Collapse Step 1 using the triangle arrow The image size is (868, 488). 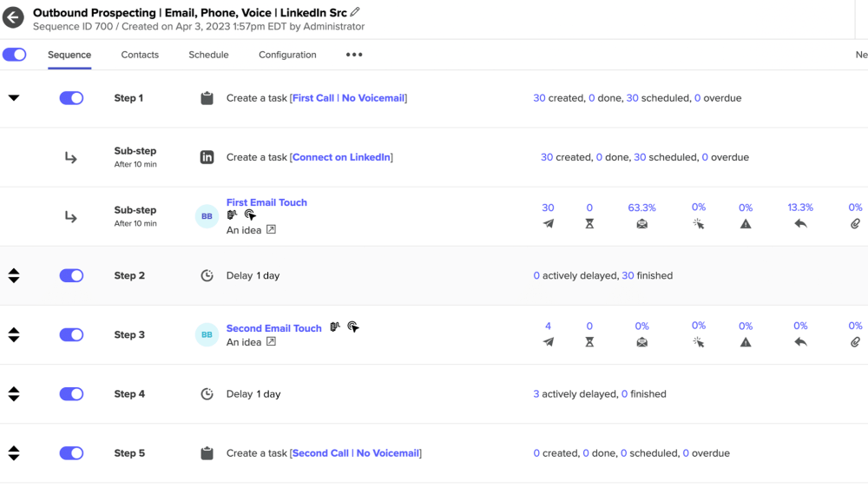coord(14,98)
